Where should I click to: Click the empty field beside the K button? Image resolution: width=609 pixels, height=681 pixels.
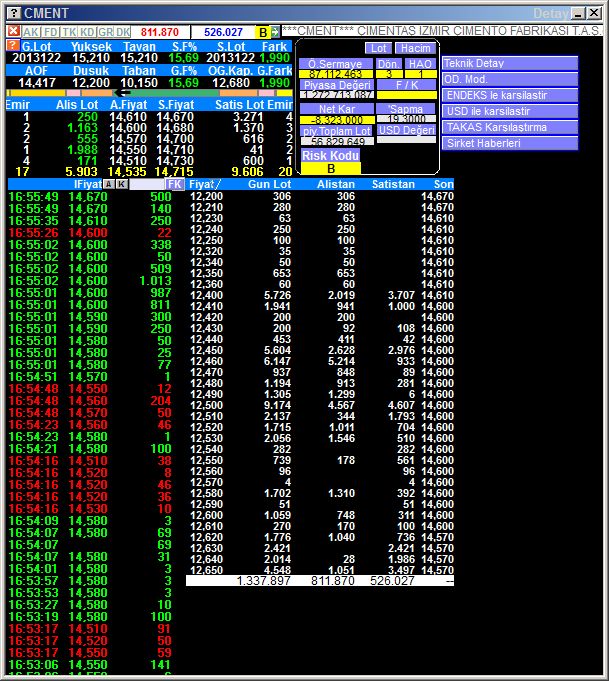tap(147, 184)
